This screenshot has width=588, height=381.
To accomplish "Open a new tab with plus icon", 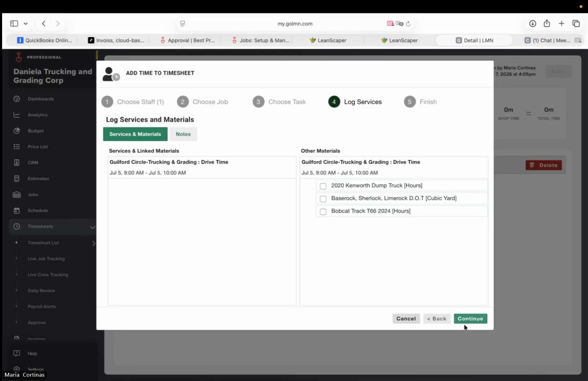I will tap(562, 24).
